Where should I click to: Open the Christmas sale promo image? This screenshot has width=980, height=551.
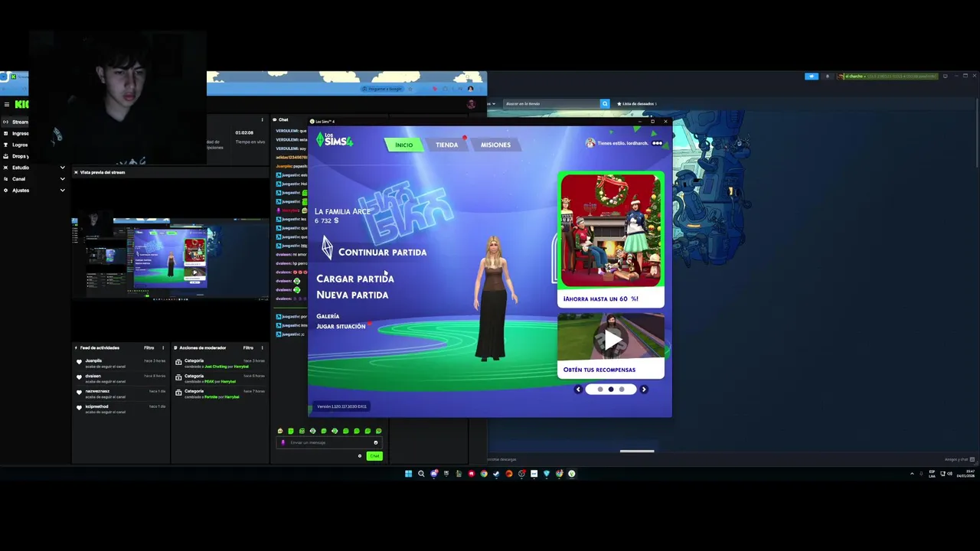pyautogui.click(x=611, y=230)
